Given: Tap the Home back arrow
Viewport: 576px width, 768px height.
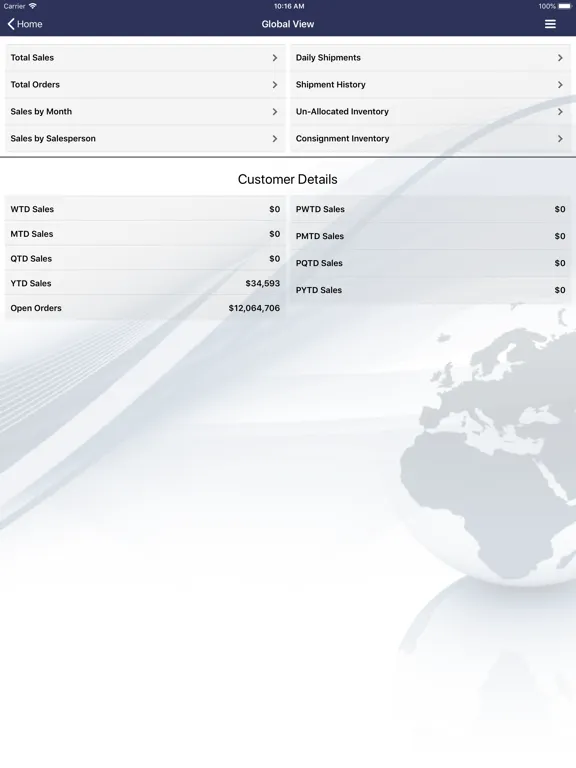Looking at the screenshot, I should click(x=11, y=24).
